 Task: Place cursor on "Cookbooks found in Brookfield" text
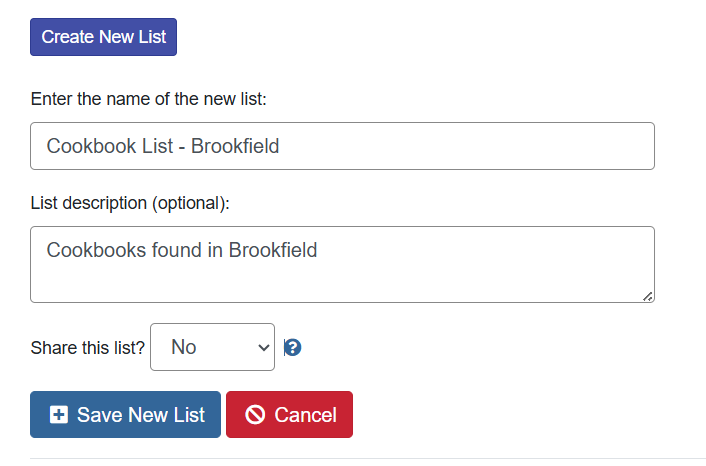182,250
